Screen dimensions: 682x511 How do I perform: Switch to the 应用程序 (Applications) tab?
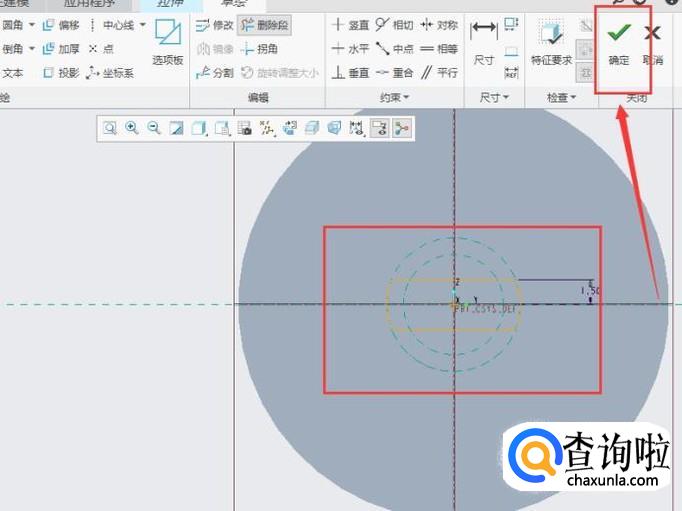tap(89, 4)
